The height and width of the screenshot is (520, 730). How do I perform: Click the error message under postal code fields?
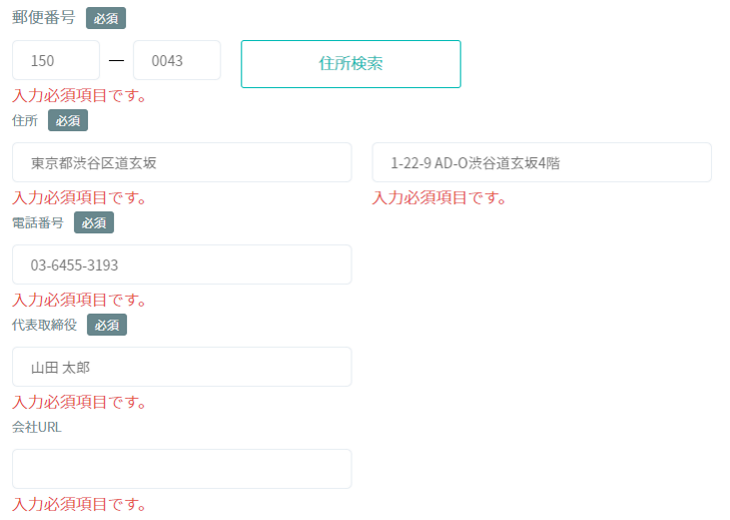click(x=79, y=95)
